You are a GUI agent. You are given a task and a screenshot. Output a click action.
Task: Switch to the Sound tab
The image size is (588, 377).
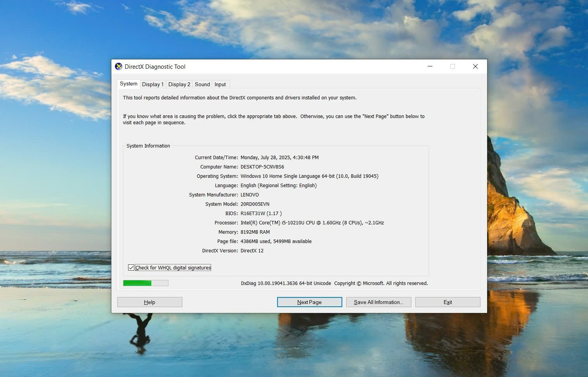[x=202, y=84]
